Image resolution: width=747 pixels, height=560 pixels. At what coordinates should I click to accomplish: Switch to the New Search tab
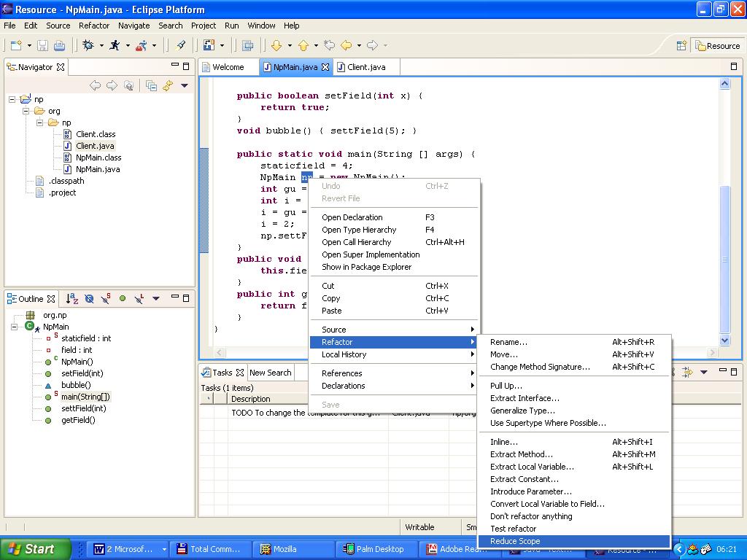(270, 373)
